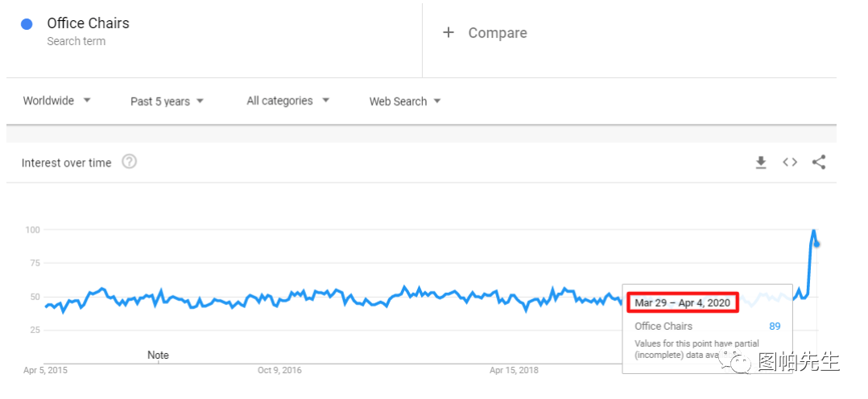The height and width of the screenshot is (399, 868).
Task: Click the share icon
Action: pos(819,162)
